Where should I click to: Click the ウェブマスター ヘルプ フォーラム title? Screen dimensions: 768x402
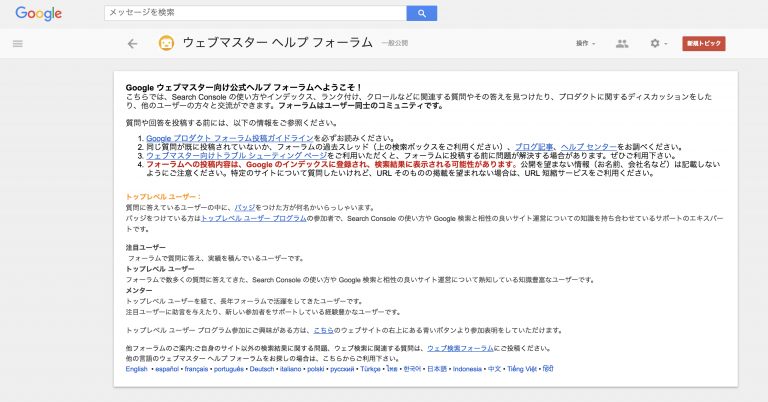point(278,43)
